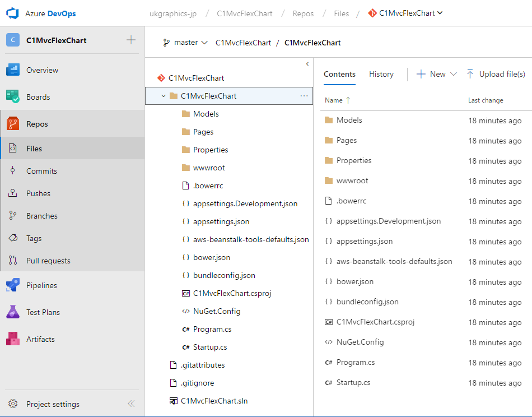
Task: Open the Pipelines section icon
Action: pos(12,285)
